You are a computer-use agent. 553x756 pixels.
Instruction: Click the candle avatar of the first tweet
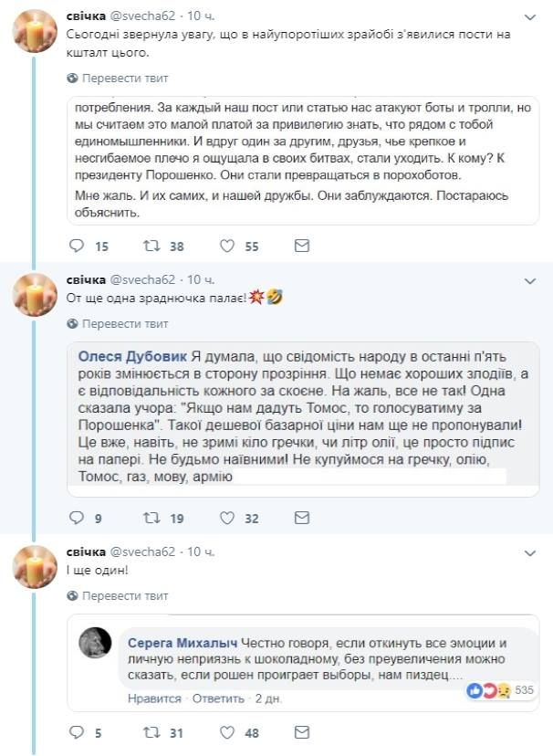point(35,31)
